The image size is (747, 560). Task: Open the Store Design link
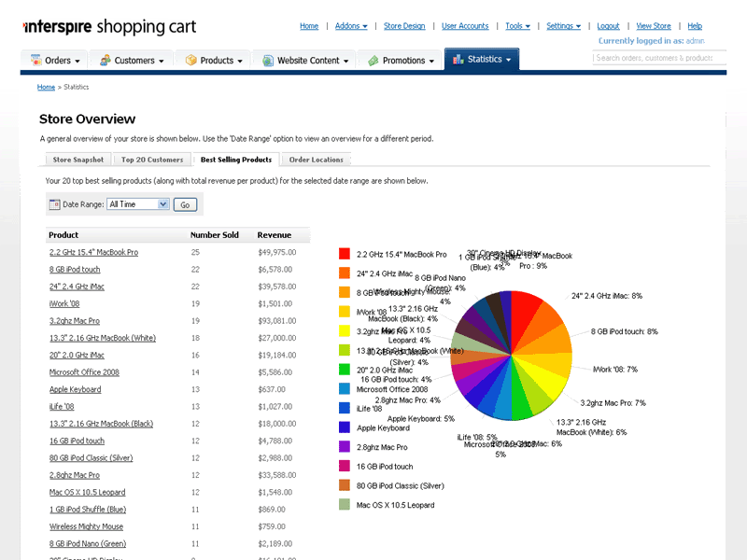point(404,26)
